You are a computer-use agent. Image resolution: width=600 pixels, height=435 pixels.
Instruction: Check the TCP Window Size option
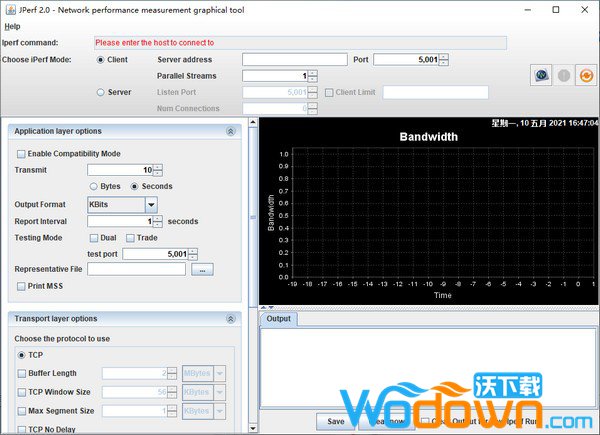[x=22, y=393]
